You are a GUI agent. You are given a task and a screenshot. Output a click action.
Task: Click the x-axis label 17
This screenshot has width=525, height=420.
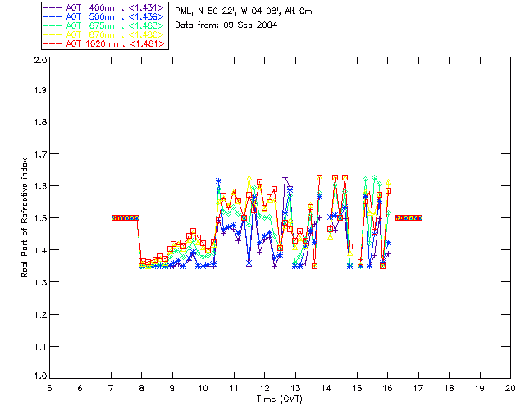pyautogui.click(x=418, y=388)
